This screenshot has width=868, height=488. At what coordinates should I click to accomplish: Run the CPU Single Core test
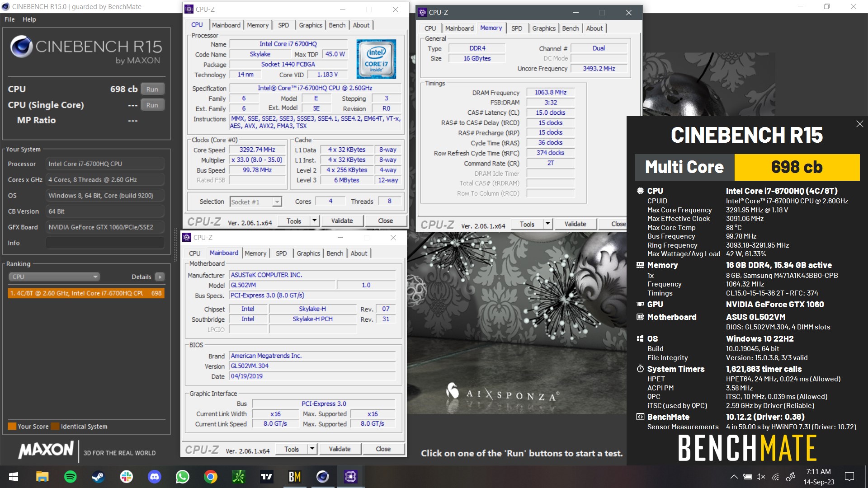pyautogui.click(x=152, y=105)
